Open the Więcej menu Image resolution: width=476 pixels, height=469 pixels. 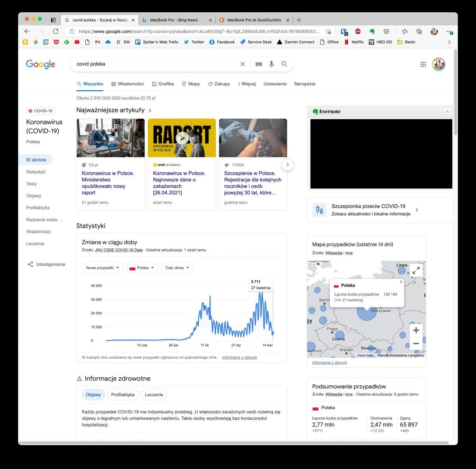(x=247, y=84)
